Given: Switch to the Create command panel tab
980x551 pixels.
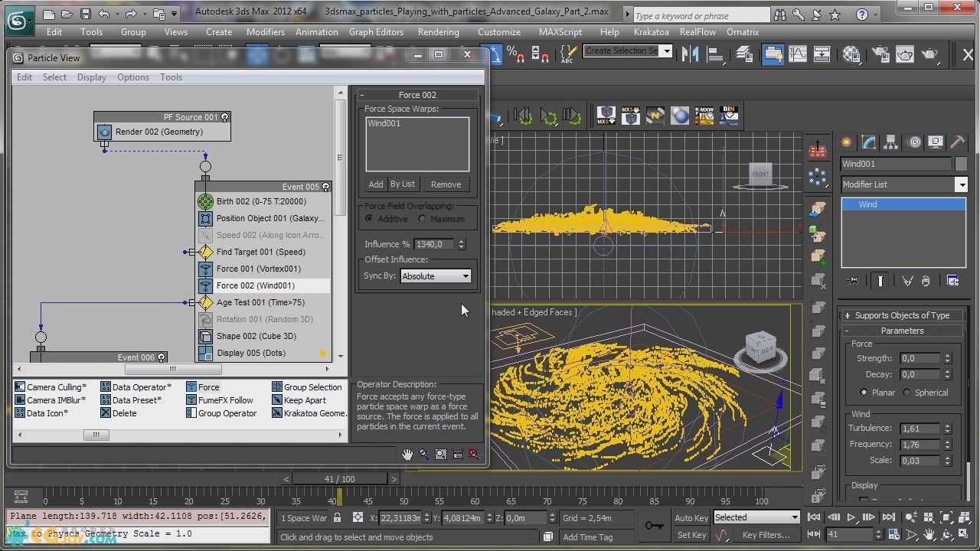Looking at the screenshot, I should [x=847, y=142].
